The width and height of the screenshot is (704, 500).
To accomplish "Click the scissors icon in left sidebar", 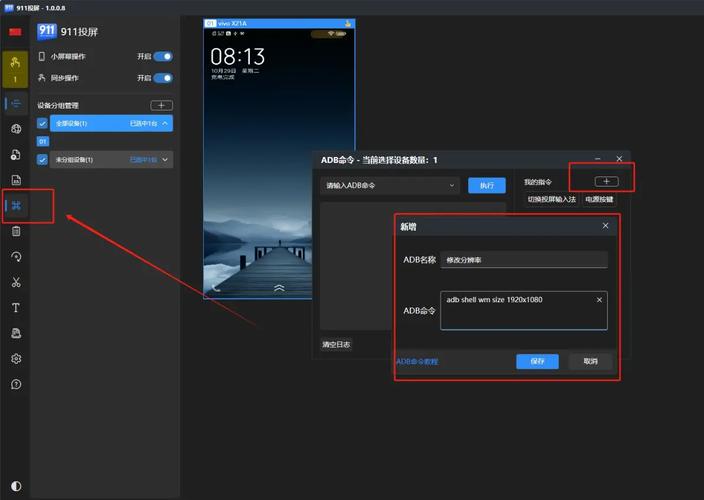I will point(16,282).
